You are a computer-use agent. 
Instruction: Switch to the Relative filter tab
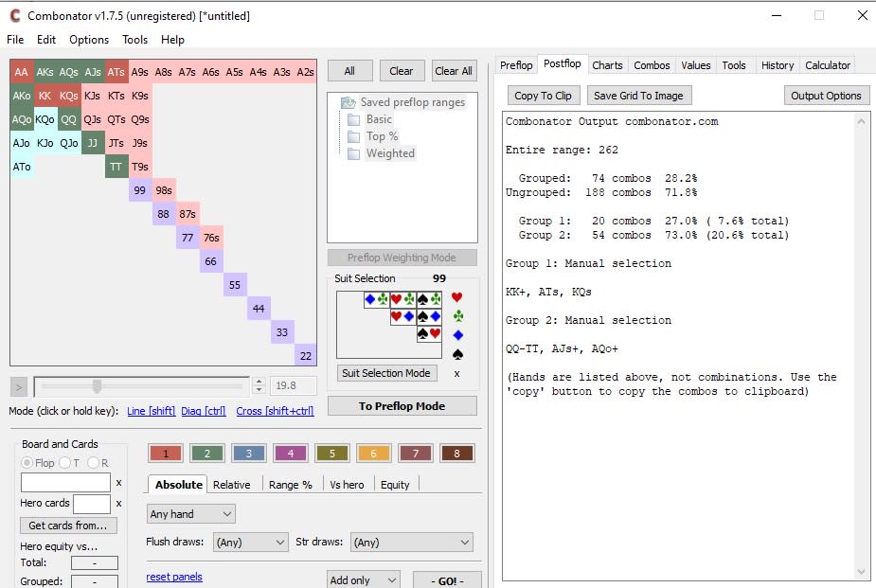pyautogui.click(x=231, y=485)
